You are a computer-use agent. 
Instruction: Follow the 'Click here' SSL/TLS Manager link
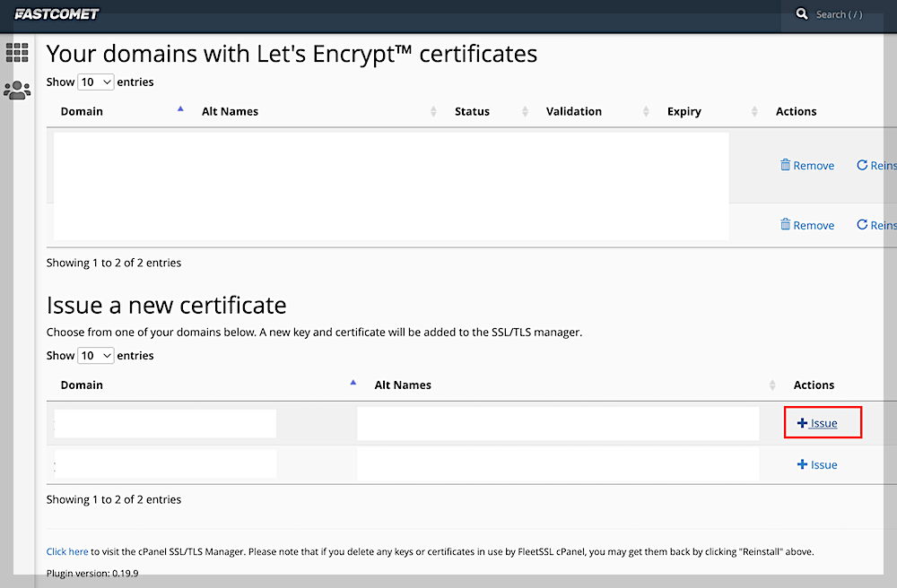tap(67, 551)
